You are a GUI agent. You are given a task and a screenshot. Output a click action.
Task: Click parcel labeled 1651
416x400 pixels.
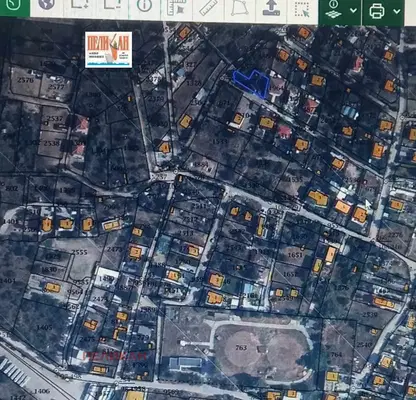[295, 255]
